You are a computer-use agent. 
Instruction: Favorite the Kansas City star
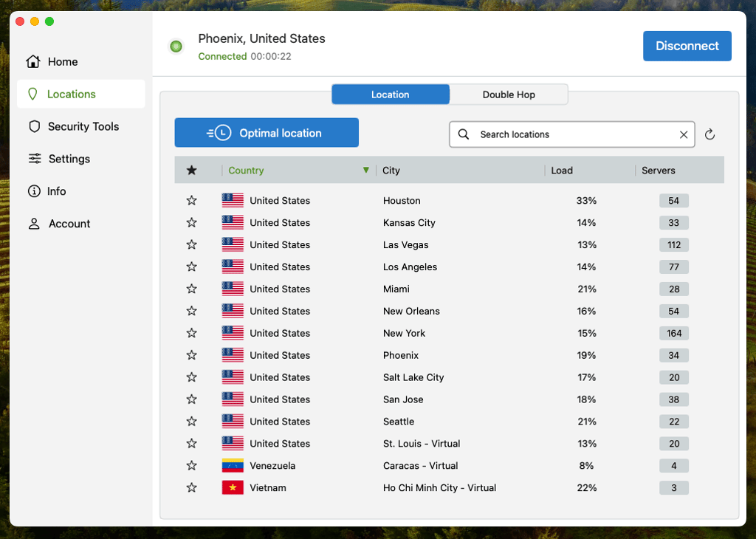coord(191,222)
